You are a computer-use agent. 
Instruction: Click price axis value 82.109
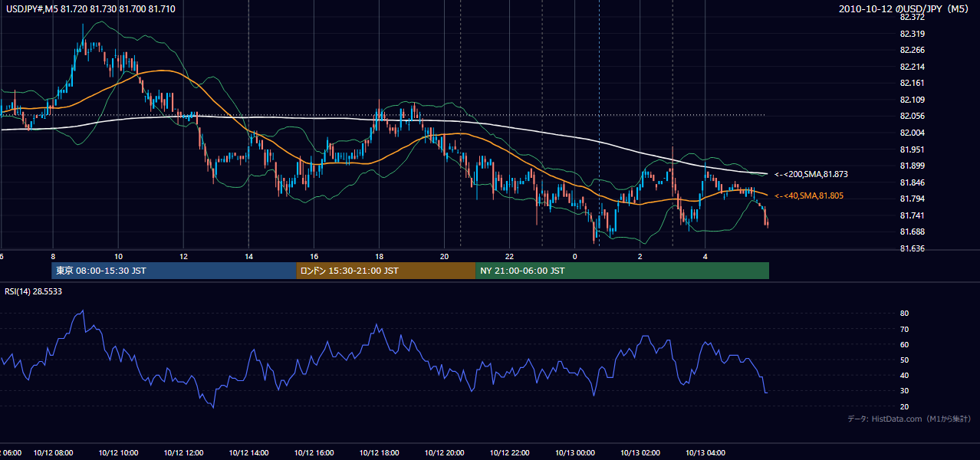tap(912, 100)
